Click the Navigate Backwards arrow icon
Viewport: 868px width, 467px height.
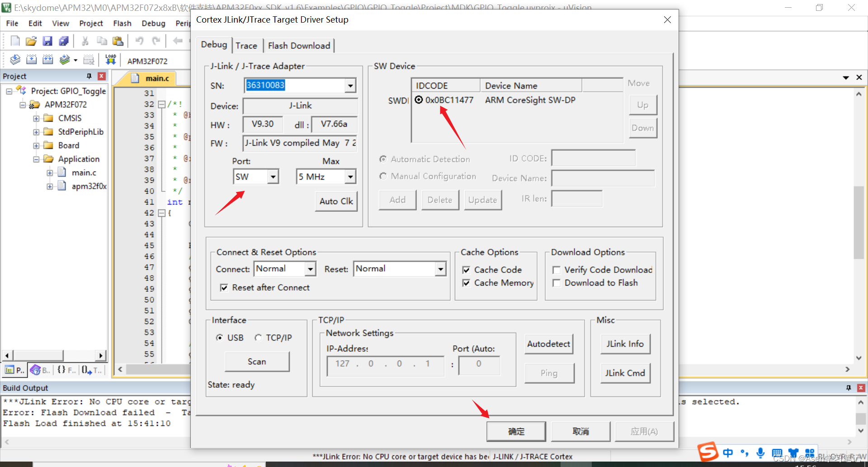click(178, 41)
